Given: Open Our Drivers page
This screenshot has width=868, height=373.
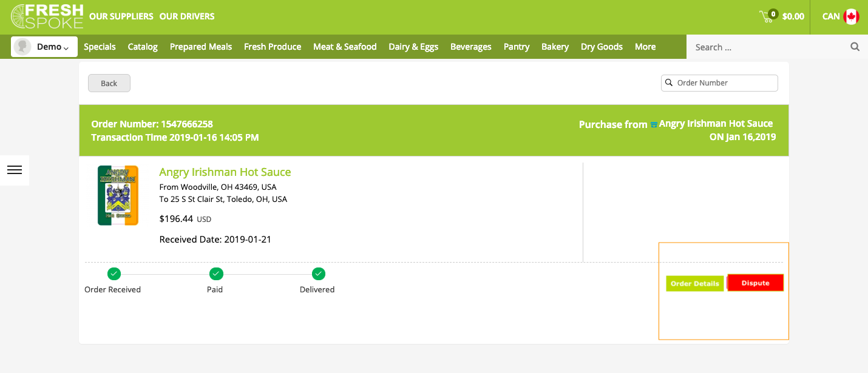Looking at the screenshot, I should tap(187, 16).
